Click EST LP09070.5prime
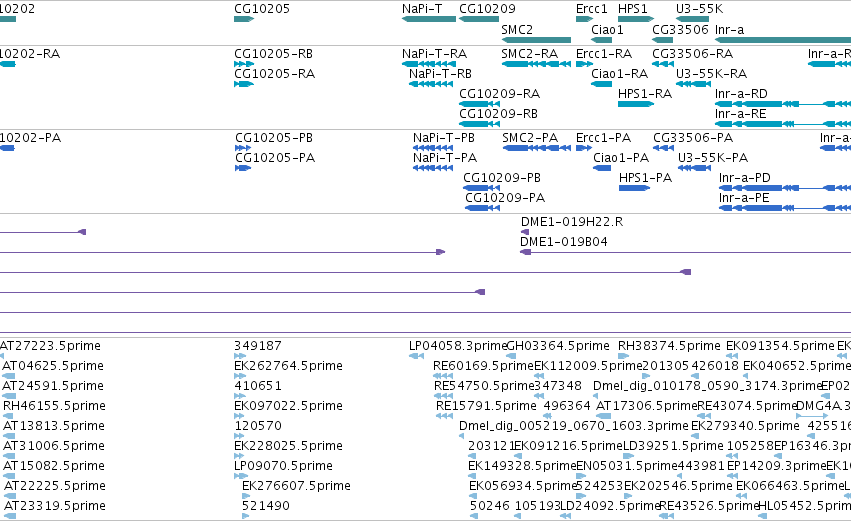The image size is (851, 521). pyautogui.click(x=241, y=476)
